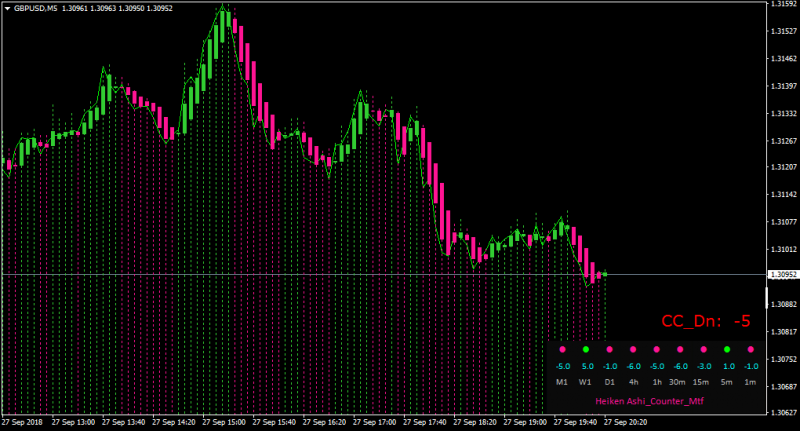The height and width of the screenshot is (431, 800).
Task: Click the red CC_Dn: -5 counter text
Action: (706, 321)
